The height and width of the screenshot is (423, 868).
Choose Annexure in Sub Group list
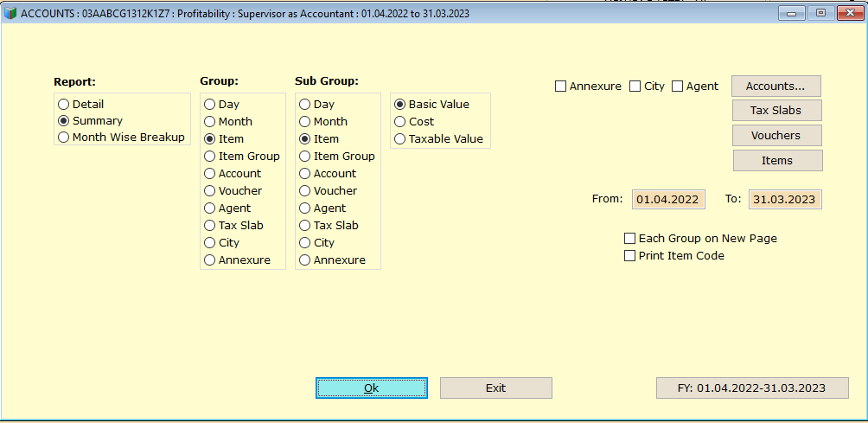tap(332, 260)
